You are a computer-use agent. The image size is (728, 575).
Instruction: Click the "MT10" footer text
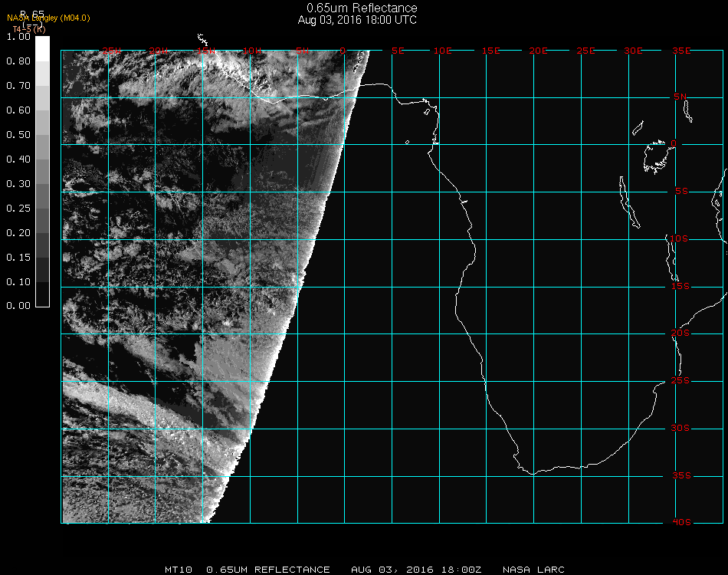coord(179,570)
